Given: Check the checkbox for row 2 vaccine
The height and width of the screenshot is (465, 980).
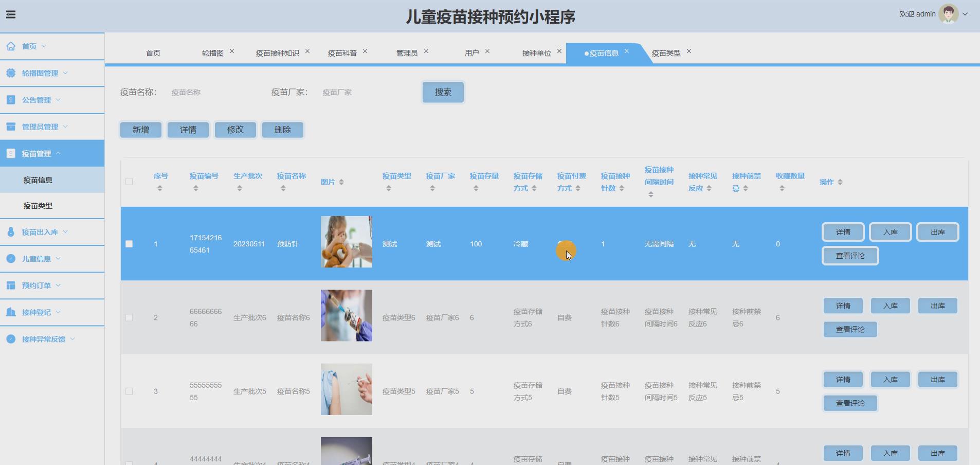Looking at the screenshot, I should pyautogui.click(x=129, y=317).
